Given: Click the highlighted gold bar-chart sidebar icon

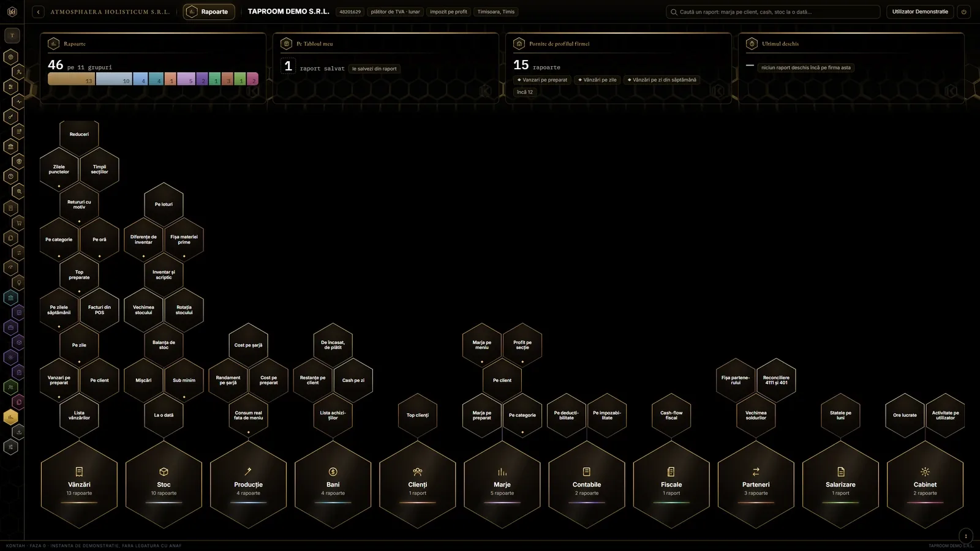Looking at the screenshot, I should [10, 418].
